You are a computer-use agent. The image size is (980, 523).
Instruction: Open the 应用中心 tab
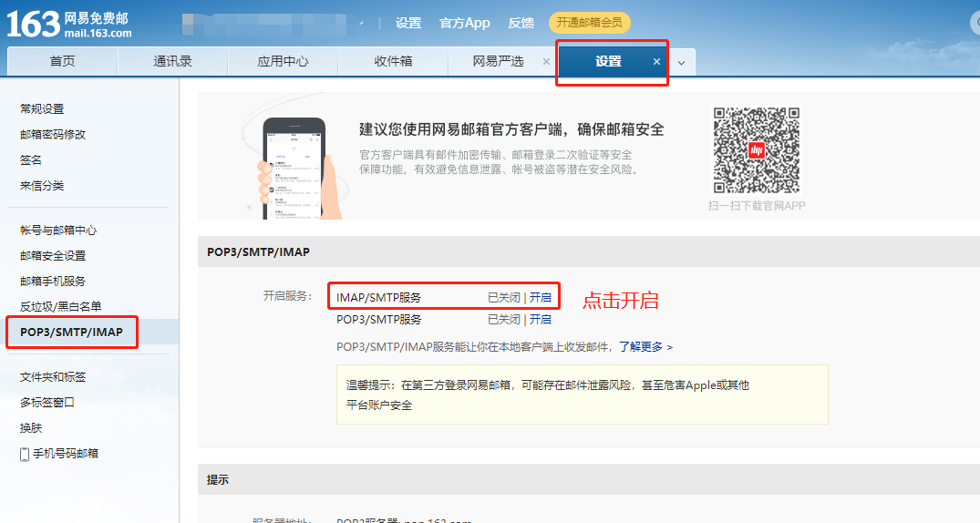tap(283, 61)
